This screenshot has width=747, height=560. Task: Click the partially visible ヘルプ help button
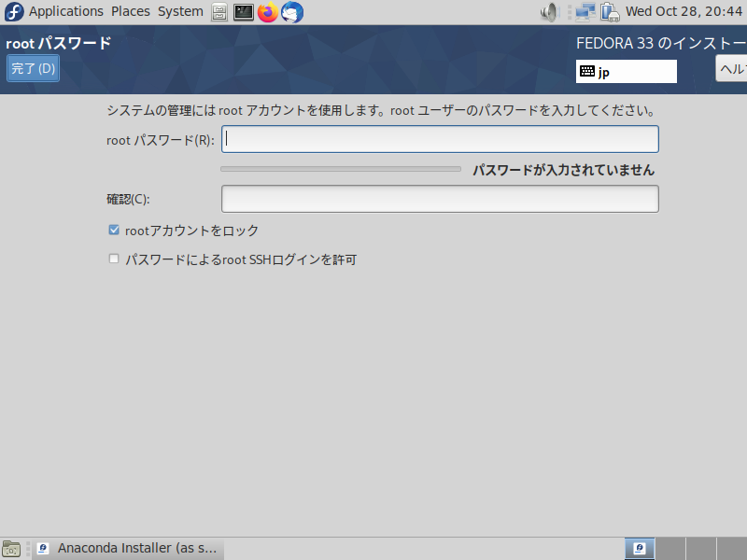(731, 68)
